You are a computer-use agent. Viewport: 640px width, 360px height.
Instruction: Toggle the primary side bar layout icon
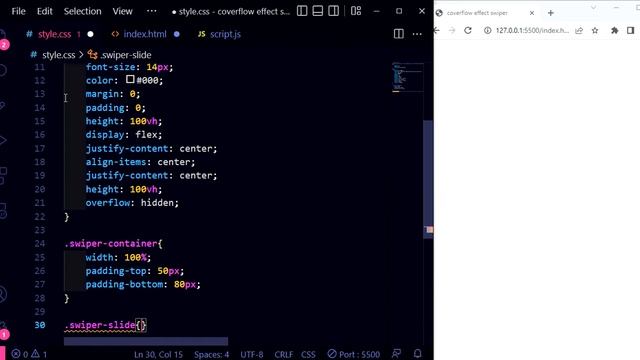coord(302,11)
